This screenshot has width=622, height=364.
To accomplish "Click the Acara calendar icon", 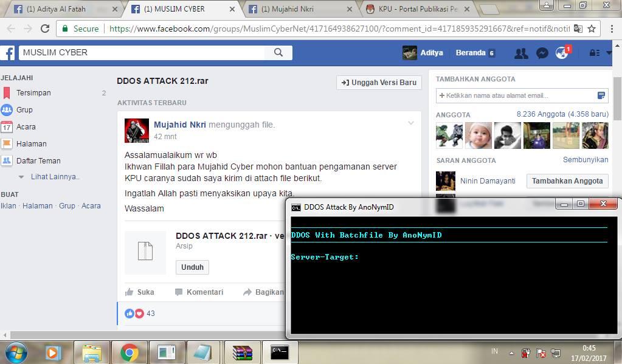I will (7, 127).
